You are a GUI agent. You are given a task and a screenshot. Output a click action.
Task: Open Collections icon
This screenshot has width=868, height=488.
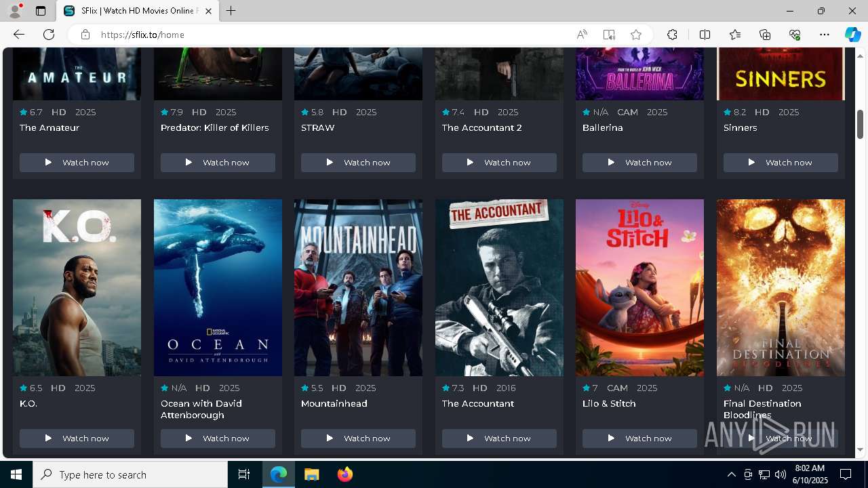coord(765,35)
